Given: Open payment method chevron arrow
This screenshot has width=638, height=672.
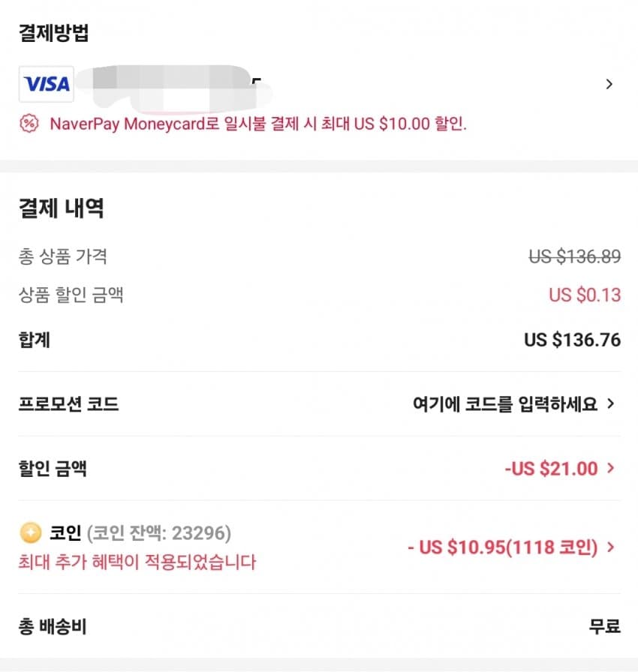Looking at the screenshot, I should point(609,84).
